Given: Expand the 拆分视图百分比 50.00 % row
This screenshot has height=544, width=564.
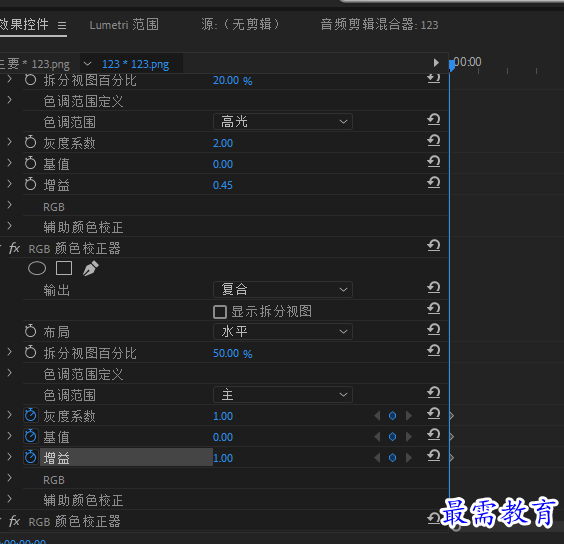Looking at the screenshot, I should click(10, 352).
